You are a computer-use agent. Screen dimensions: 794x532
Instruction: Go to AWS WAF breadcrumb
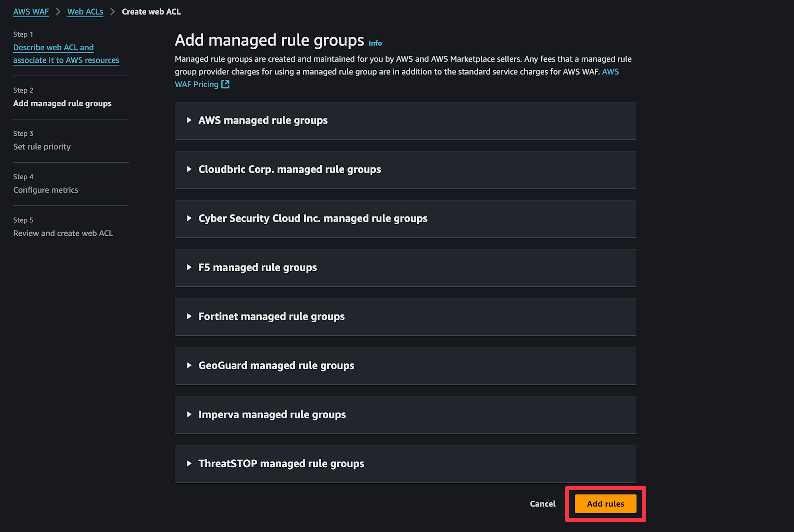pyautogui.click(x=31, y=12)
